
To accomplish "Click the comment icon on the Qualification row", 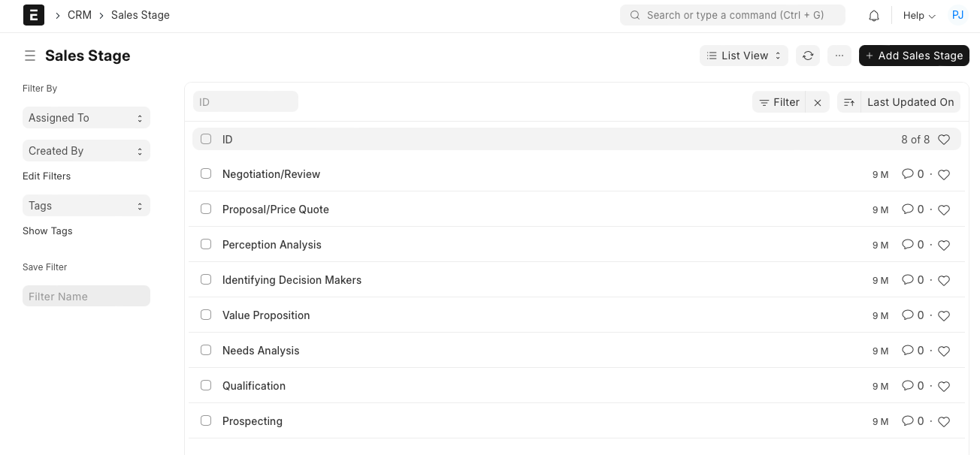I will point(907,385).
